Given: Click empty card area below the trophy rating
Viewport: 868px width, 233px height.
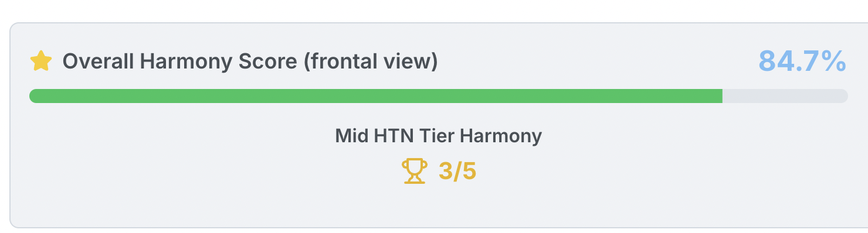Looking at the screenshot, I should 439,206.
